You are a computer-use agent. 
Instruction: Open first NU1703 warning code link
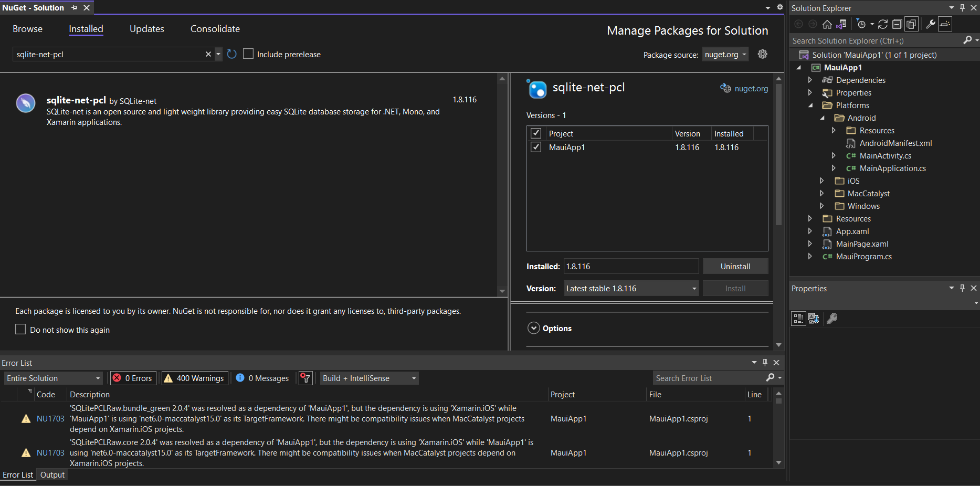pyautogui.click(x=50, y=419)
